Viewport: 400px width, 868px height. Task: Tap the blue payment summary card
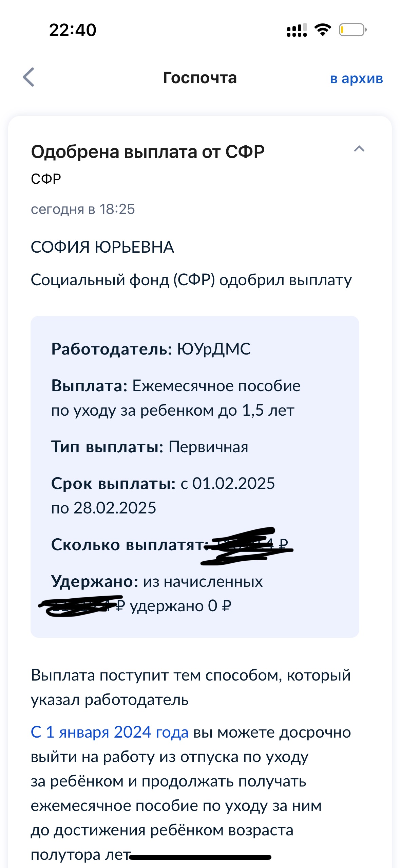click(x=194, y=475)
